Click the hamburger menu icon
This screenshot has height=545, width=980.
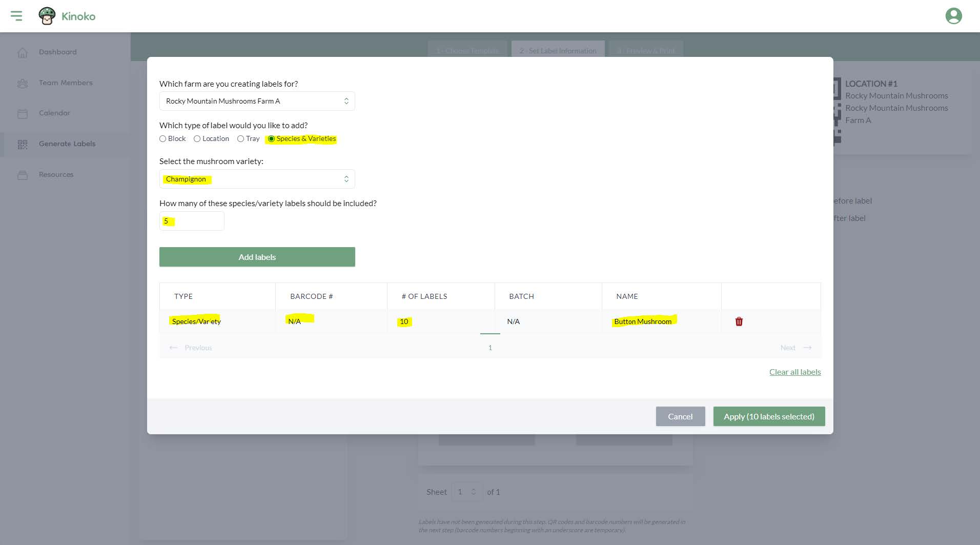(x=16, y=16)
